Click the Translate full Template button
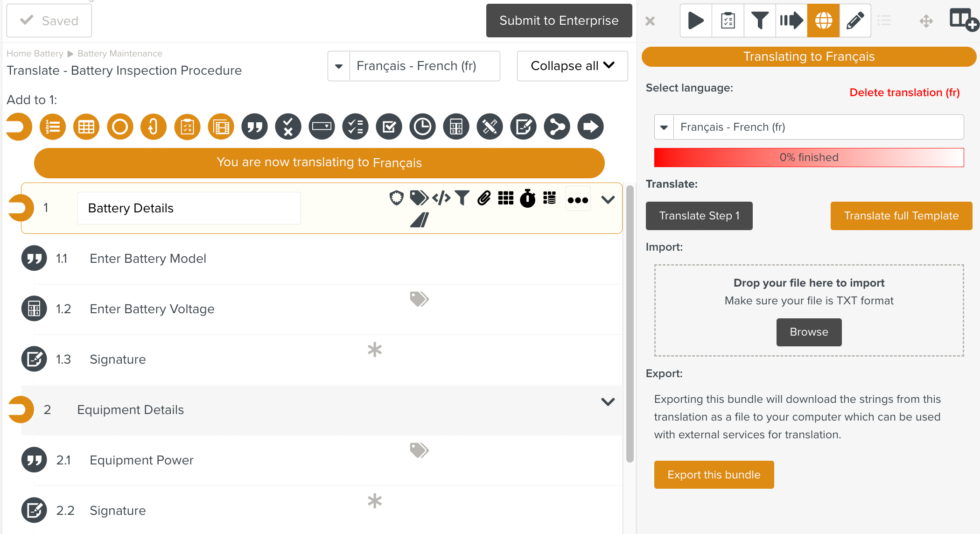 [901, 216]
